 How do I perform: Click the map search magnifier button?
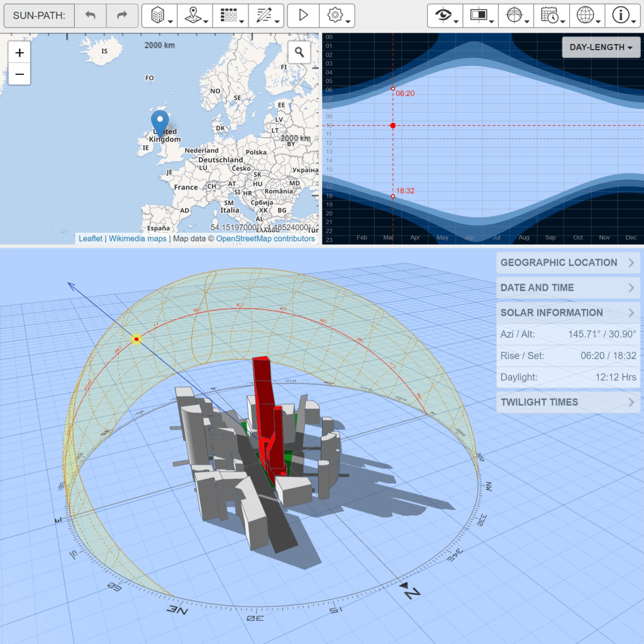[x=299, y=52]
